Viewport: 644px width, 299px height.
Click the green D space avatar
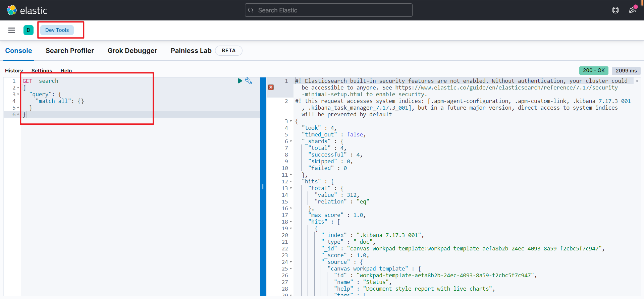tap(29, 30)
